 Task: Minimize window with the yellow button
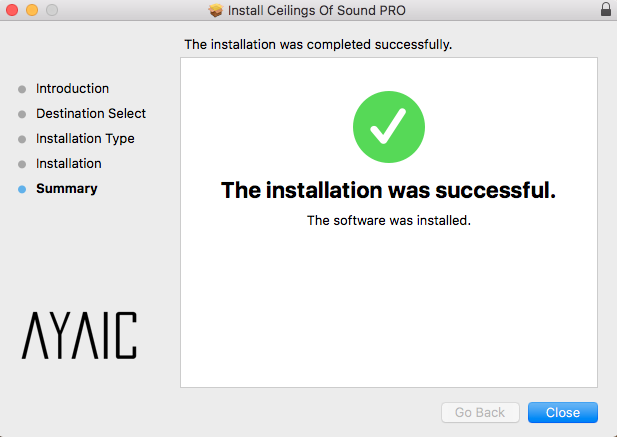[x=31, y=10]
